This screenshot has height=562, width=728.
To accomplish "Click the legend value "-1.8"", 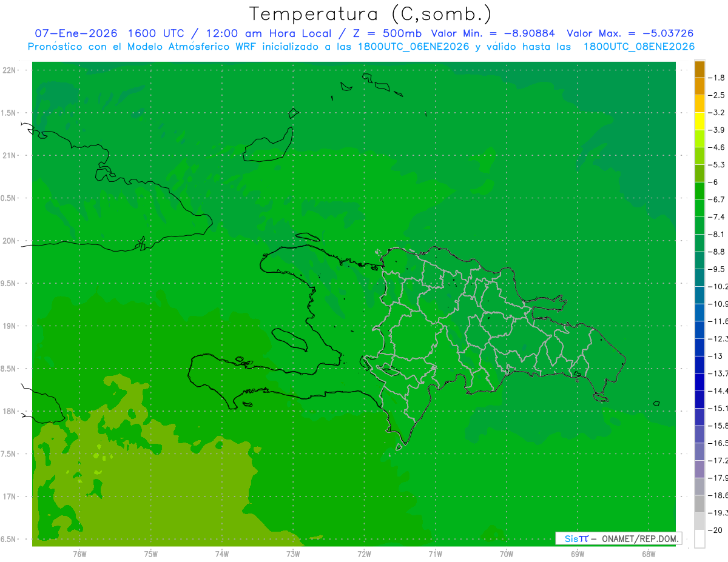I will pyautogui.click(x=716, y=78).
